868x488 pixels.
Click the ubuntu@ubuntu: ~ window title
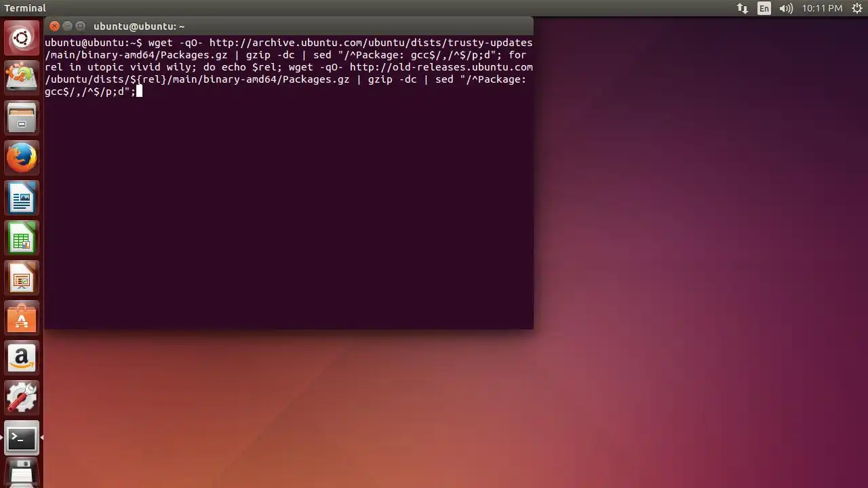click(139, 26)
